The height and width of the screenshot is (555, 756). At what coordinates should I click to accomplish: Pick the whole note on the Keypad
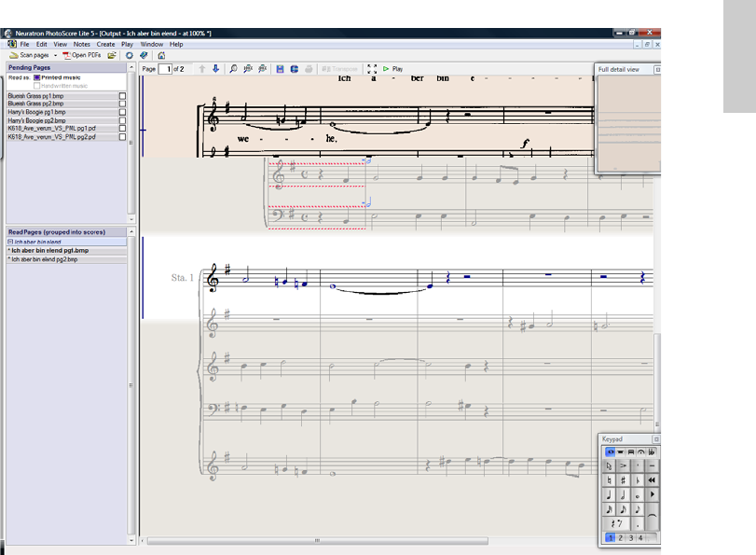pyautogui.click(x=636, y=494)
